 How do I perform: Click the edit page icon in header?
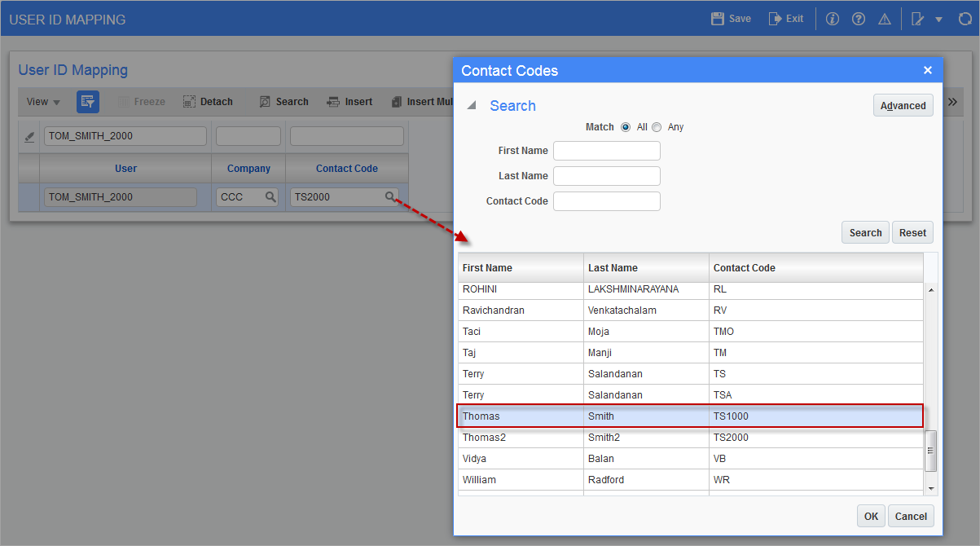pos(918,19)
